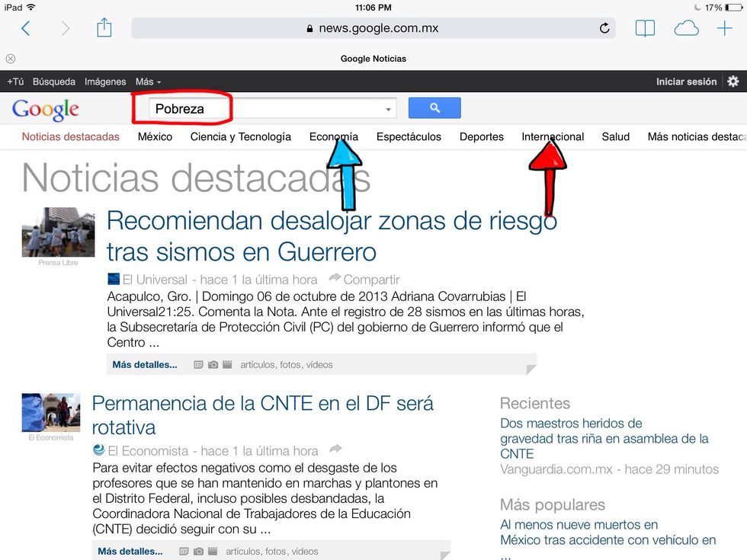The width and height of the screenshot is (747, 560).
Task: Click the video clapper icon in the Guerrero story bar
Action: tap(227, 365)
